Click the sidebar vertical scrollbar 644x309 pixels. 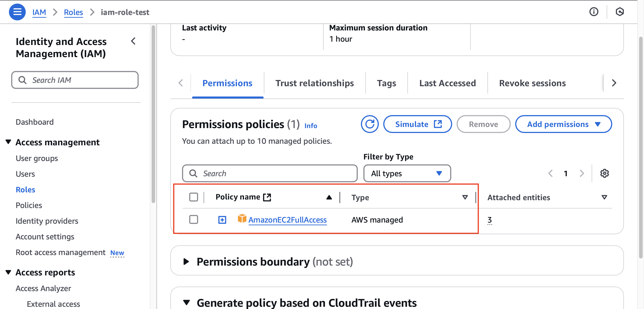pos(153,114)
